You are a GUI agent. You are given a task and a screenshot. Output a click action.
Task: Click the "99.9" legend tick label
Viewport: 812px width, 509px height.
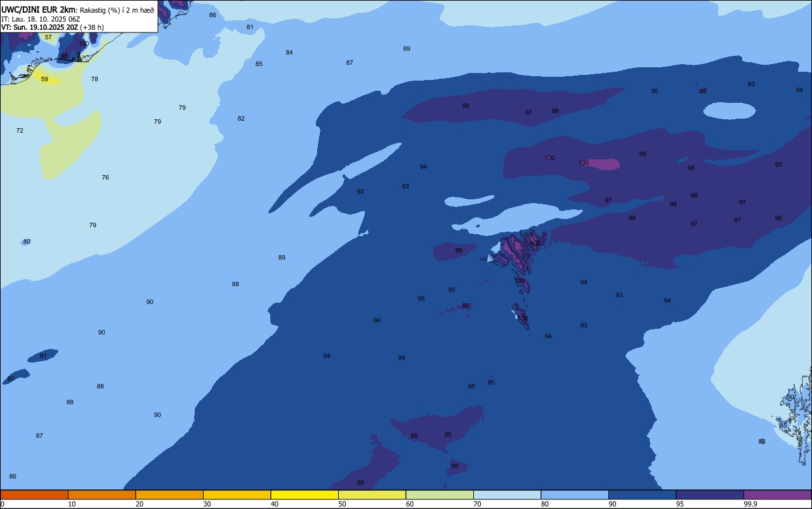pos(750,504)
